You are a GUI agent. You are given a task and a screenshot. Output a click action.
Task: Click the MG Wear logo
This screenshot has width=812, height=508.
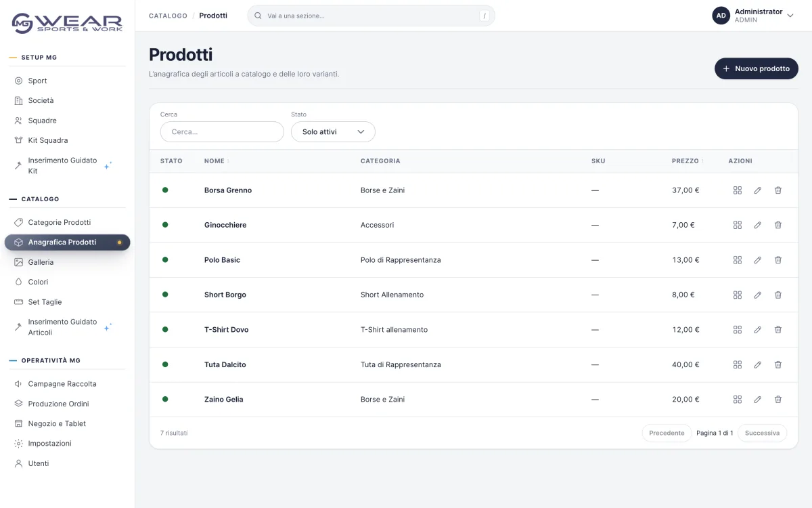pyautogui.click(x=67, y=23)
